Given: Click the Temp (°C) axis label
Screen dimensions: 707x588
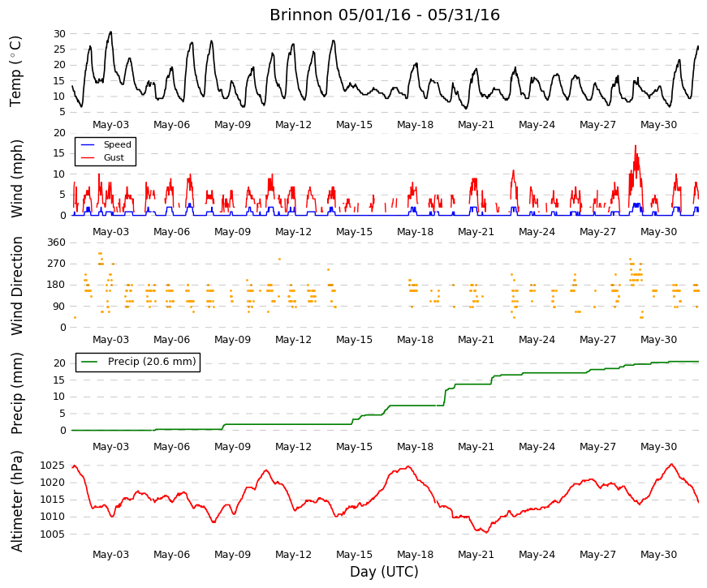Looking at the screenshot, I should coord(15,71).
